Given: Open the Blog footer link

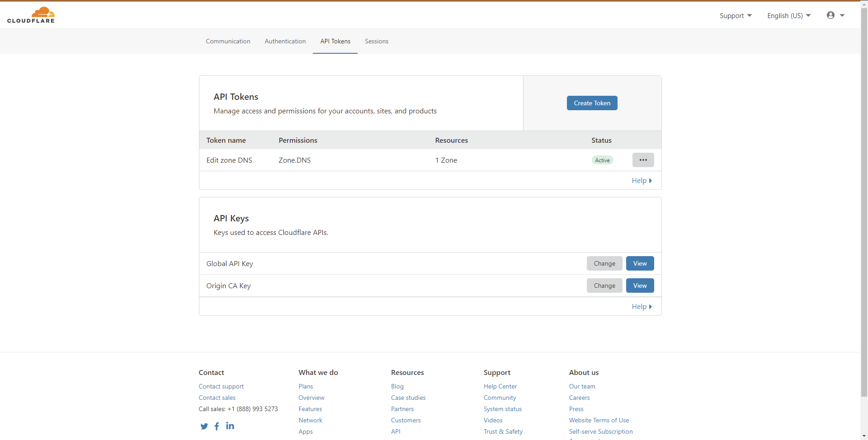Looking at the screenshot, I should click(x=397, y=386).
